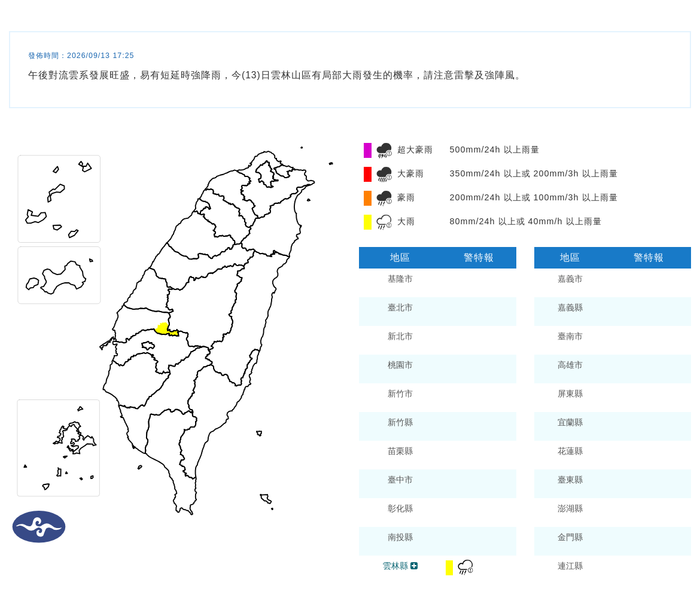This screenshot has width=700, height=607.
Task: Click the 發佈時間 2026/09/13 17:25 timestamp
Action: [x=81, y=56]
